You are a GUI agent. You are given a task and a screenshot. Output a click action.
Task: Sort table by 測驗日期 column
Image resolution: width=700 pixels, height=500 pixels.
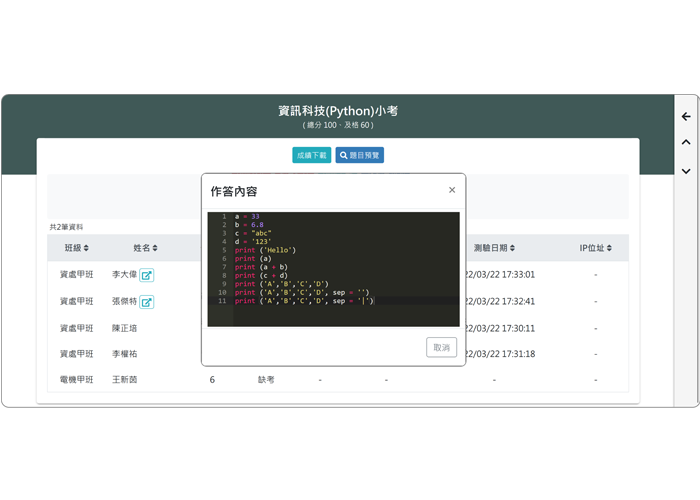pos(497,248)
